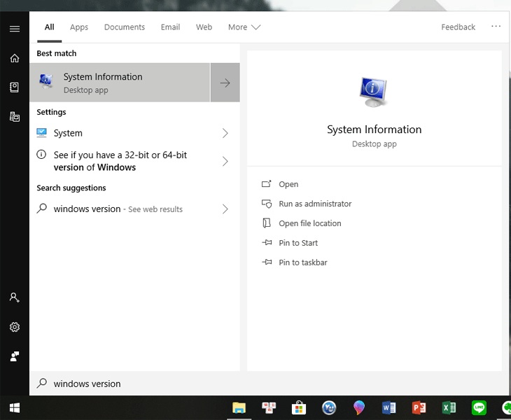511x420 pixels.
Task: Expand the More filter dropdown
Action: pyautogui.click(x=244, y=27)
